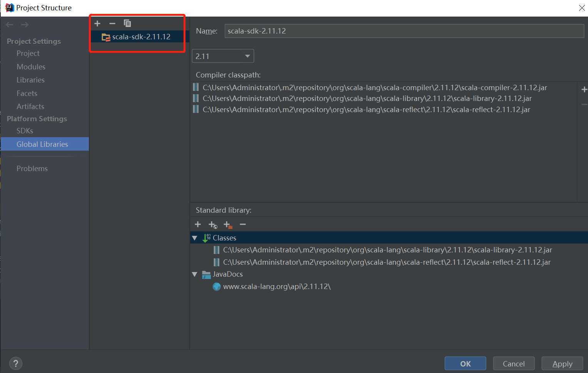Select scala-library-2.11.12.jar under Classes
Screen dimensions: 588x373
click(388, 250)
